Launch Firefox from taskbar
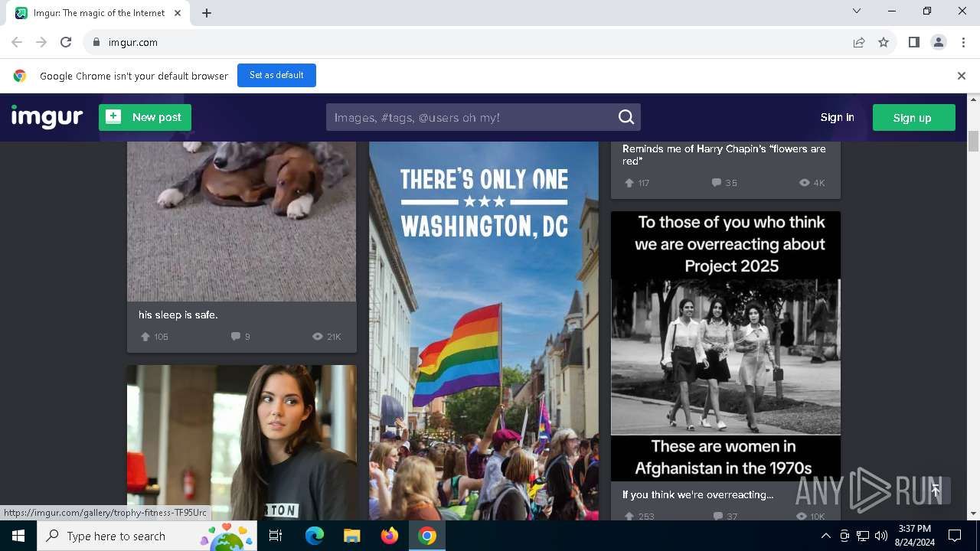Image resolution: width=980 pixels, height=551 pixels. coord(390,536)
